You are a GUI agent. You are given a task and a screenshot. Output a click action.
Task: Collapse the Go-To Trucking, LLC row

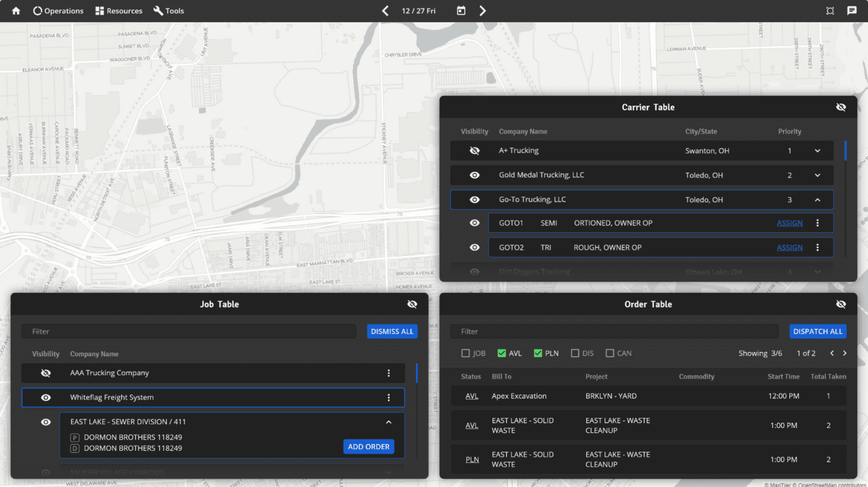[x=818, y=200]
